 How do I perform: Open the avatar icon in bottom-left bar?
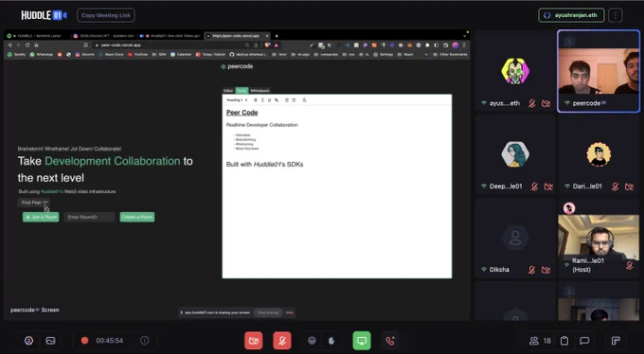28,341
